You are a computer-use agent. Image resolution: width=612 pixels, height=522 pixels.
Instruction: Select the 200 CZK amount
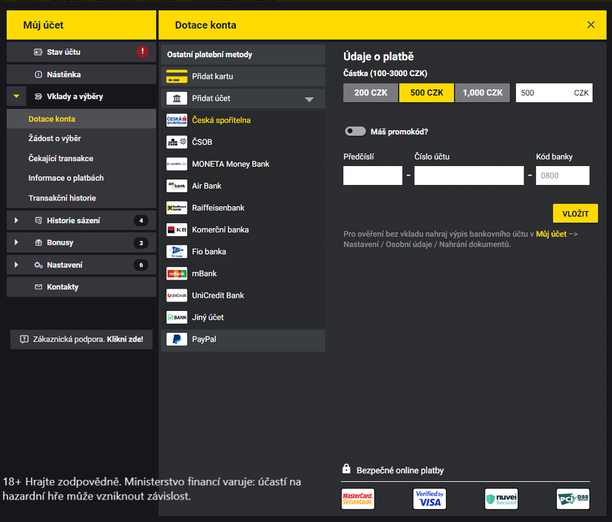coord(370,93)
